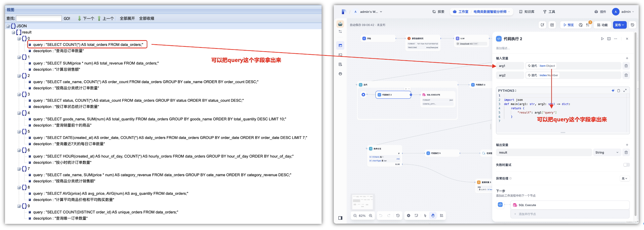The height and width of the screenshot is (230, 644).
Task: Zoom out the workflow canvas
Action: 355,216
